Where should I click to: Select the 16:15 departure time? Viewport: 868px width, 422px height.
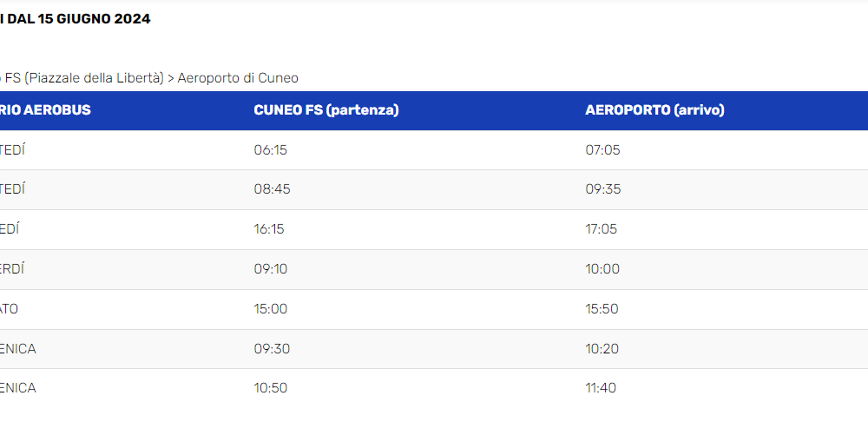pyautogui.click(x=269, y=229)
